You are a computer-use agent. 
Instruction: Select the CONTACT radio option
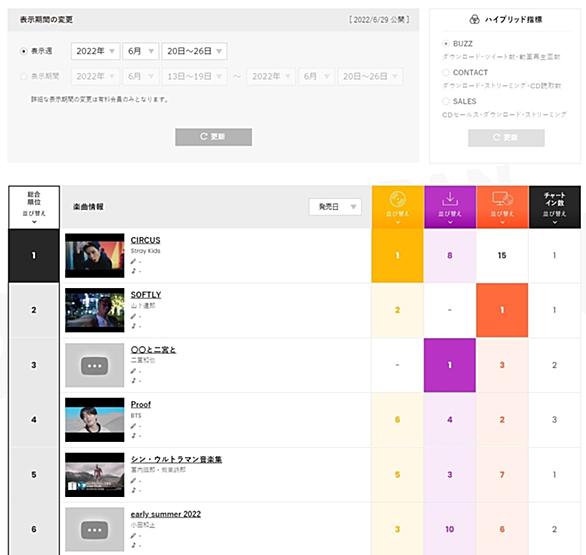point(445,72)
